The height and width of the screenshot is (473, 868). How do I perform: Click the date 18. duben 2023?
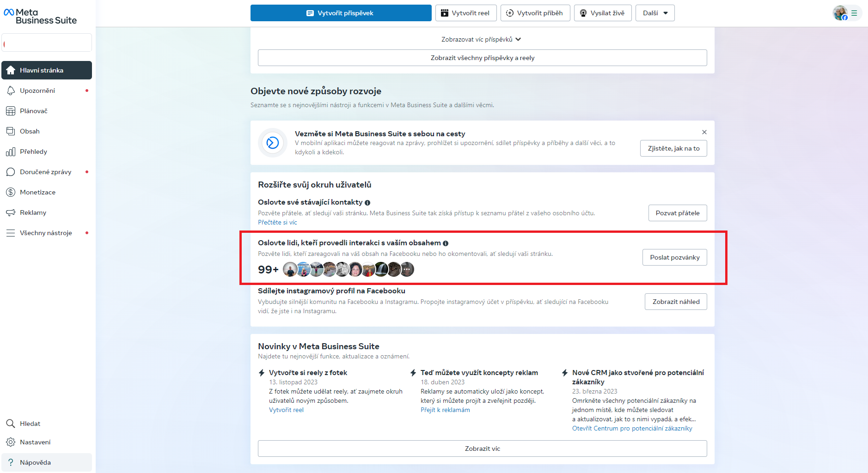point(443,382)
